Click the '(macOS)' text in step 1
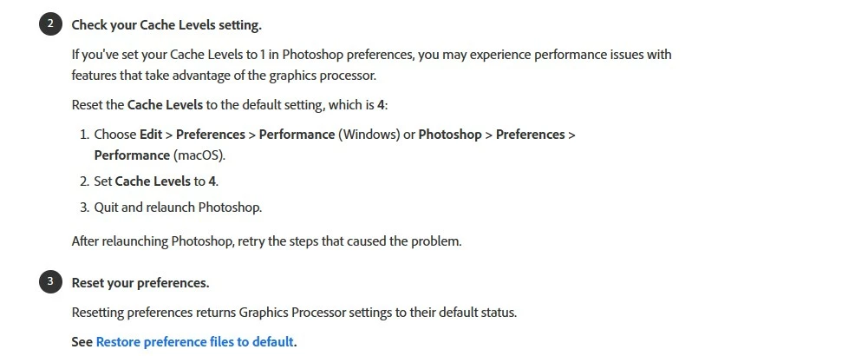The image size is (868, 356). [x=199, y=155]
